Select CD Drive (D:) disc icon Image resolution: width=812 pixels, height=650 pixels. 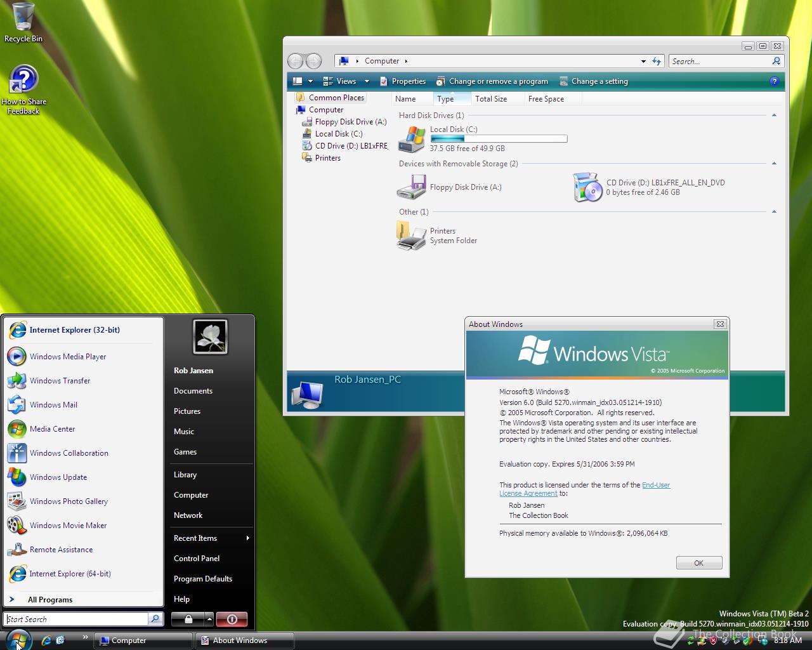587,187
